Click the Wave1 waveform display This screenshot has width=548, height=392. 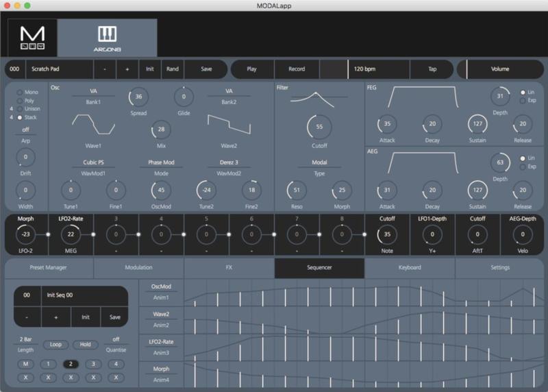point(93,125)
